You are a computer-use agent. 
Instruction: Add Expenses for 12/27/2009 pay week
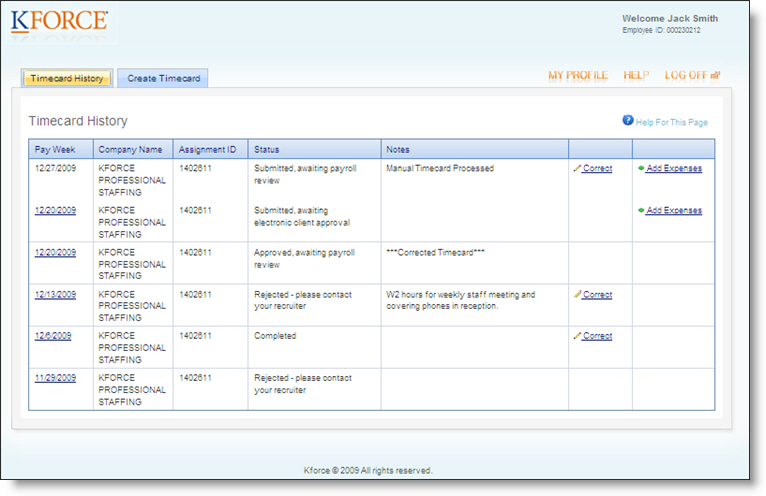[x=674, y=168]
